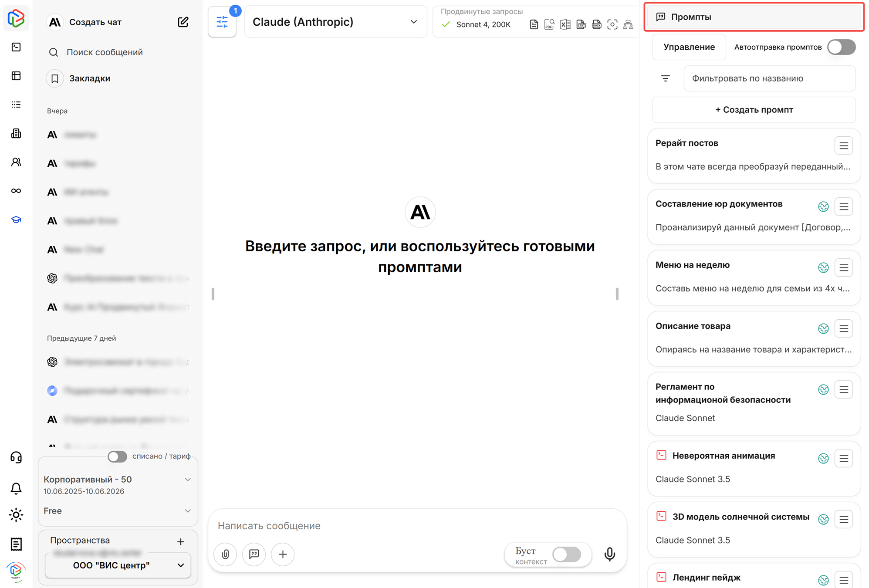Viewport: 869px width, 588px height.
Task: Click the flowchart diagram icon
Action: (x=628, y=24)
